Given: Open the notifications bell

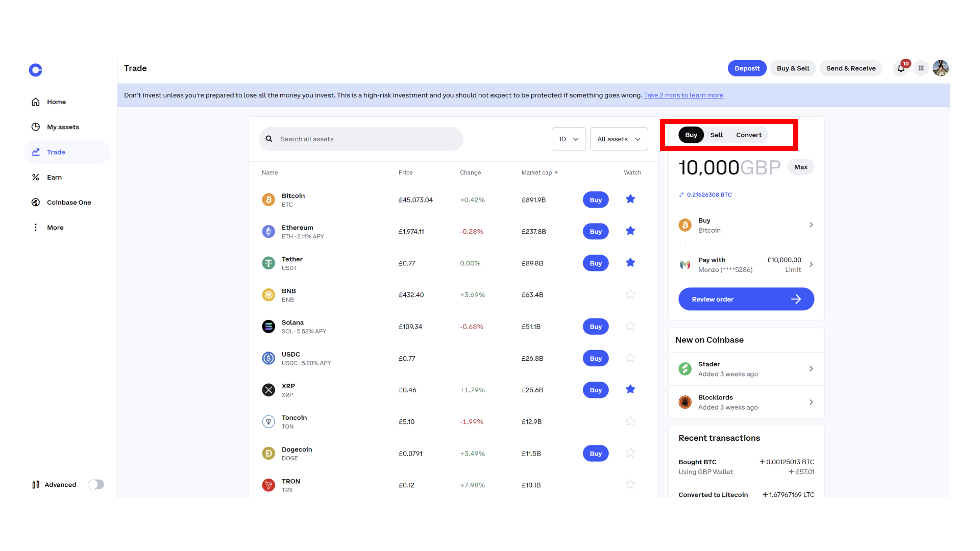Looking at the screenshot, I should pos(901,68).
